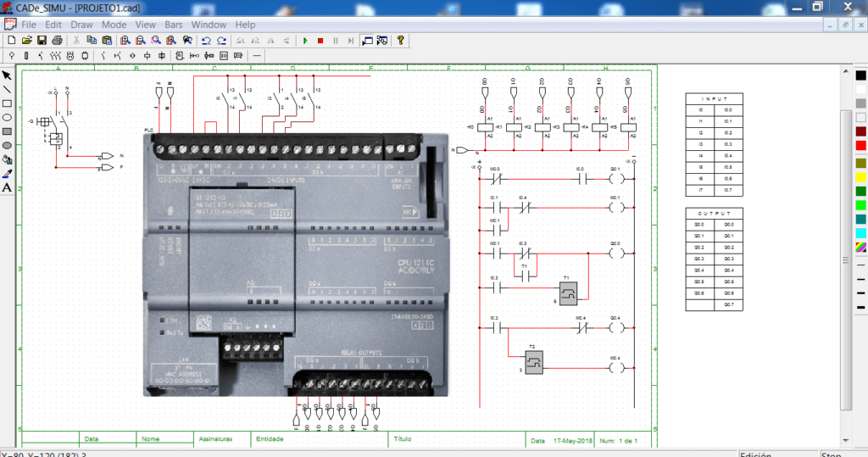Image resolution: width=868 pixels, height=457 pixels.
Task: Click the step forward simulation button
Action: pyautogui.click(x=350, y=41)
